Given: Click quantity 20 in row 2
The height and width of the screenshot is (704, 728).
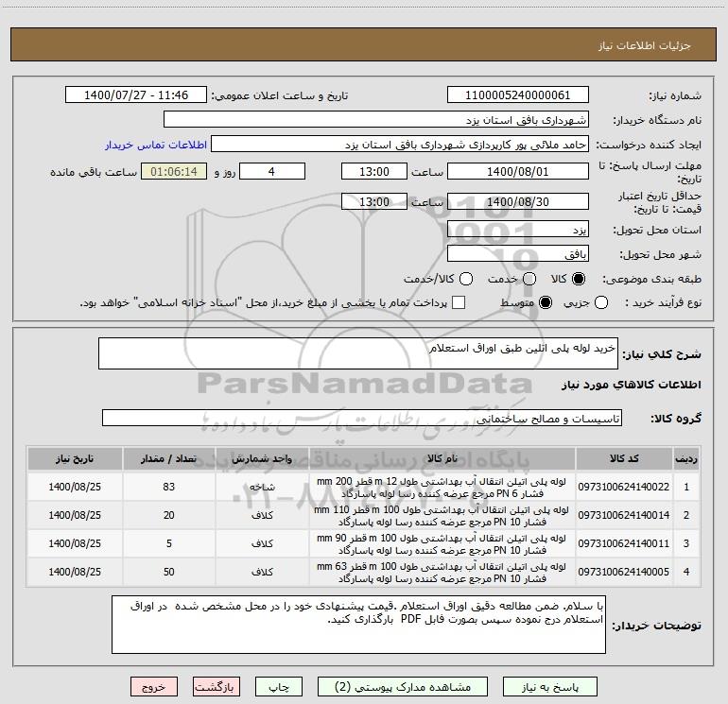Looking at the screenshot, I should [169, 515].
